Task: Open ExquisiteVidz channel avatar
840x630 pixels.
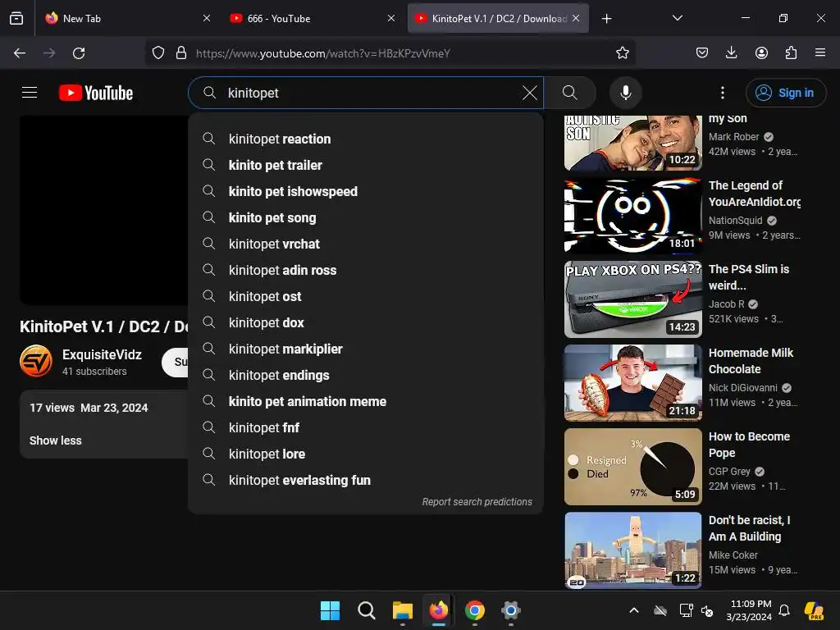Action: pos(36,361)
